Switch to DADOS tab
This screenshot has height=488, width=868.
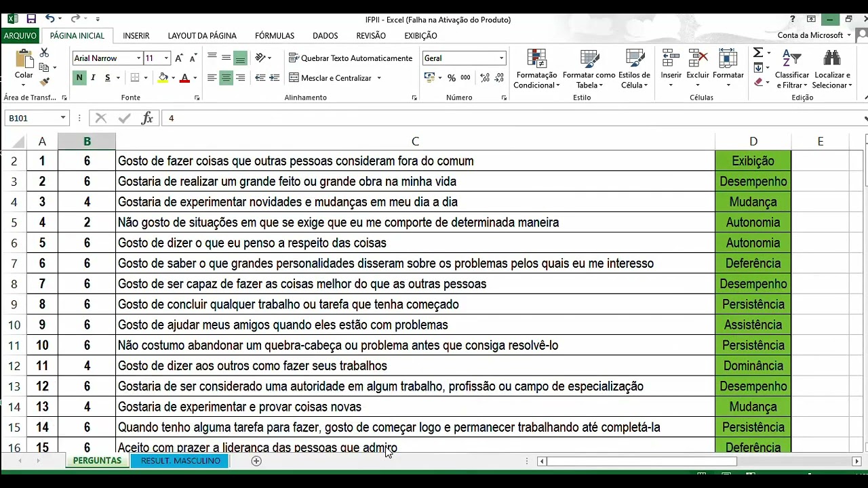click(325, 35)
